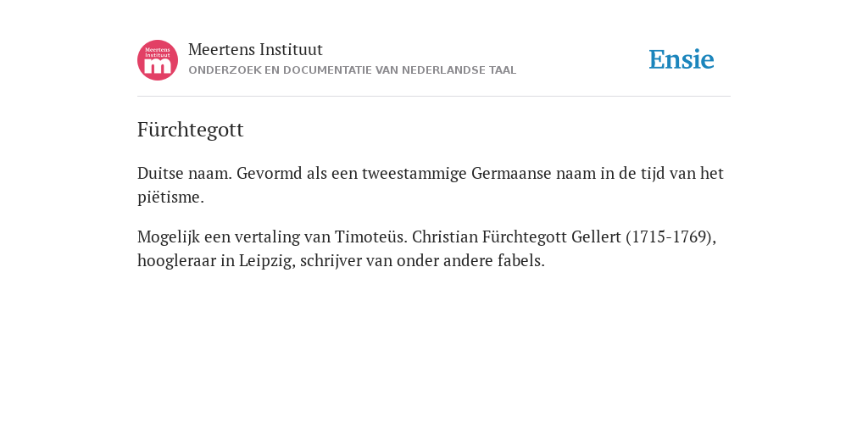This screenshot has height=434, width=868.
Task: Click the Meertens Instituut title text
Action: [x=255, y=49]
